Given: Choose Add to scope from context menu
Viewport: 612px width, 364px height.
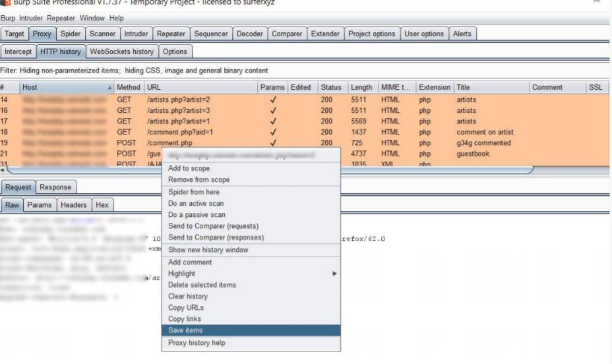Looking at the screenshot, I should click(251, 169).
